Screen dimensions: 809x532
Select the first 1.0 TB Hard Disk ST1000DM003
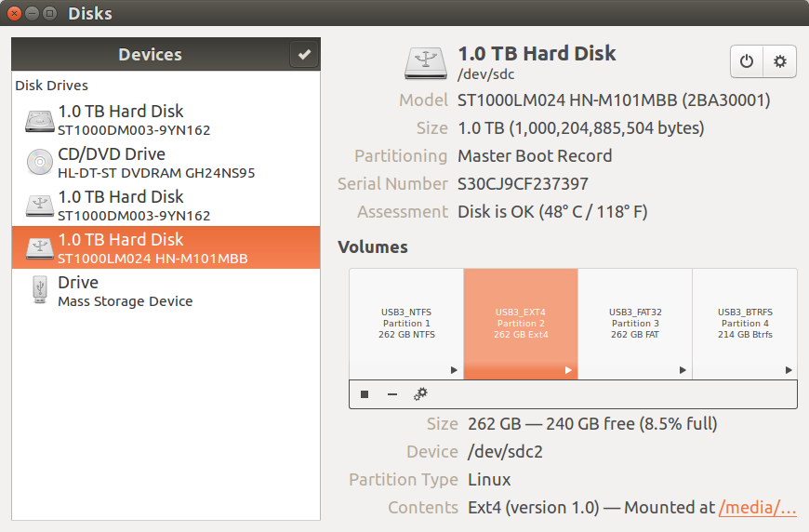click(166, 119)
